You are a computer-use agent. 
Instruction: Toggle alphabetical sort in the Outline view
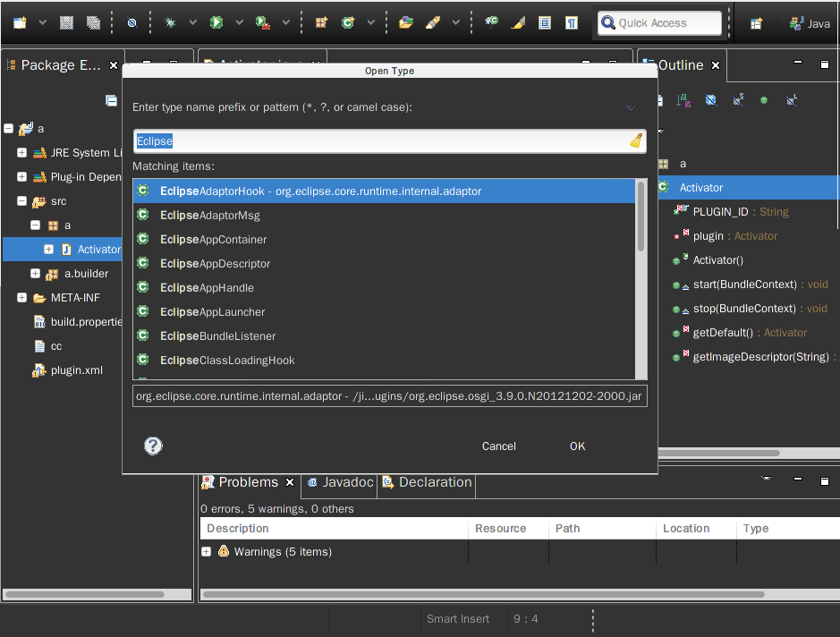(x=683, y=100)
